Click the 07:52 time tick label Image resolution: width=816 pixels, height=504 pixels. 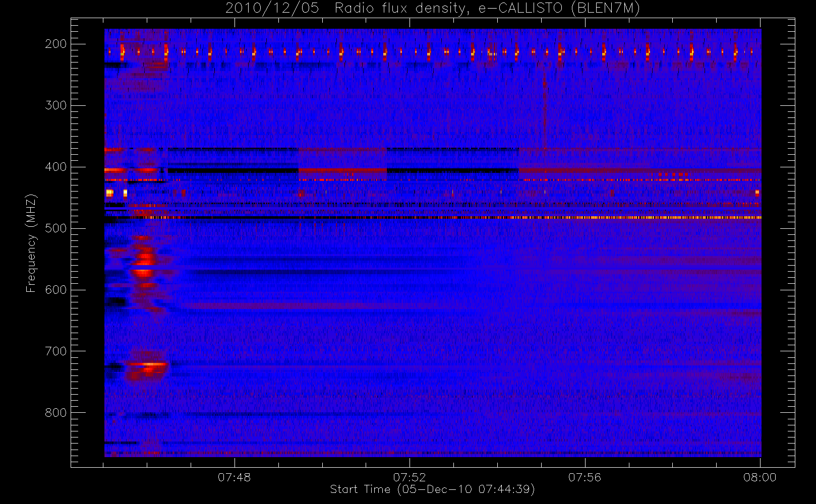410,477
